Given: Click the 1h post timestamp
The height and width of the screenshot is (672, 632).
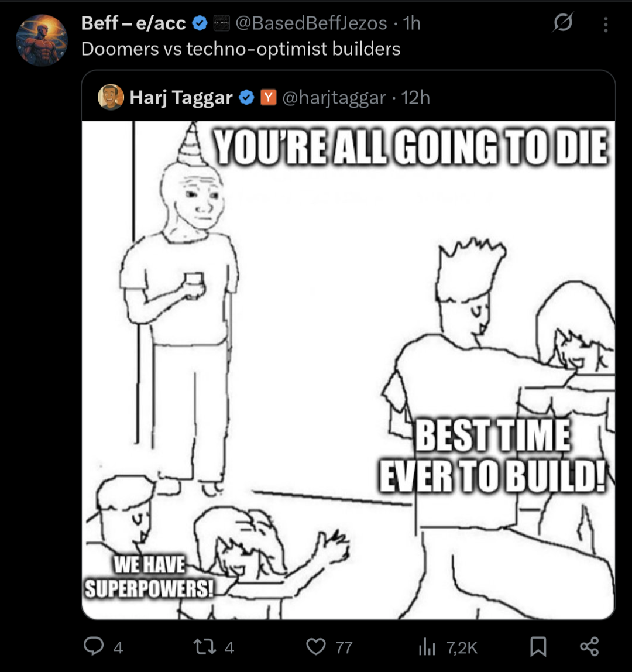Looking at the screenshot, I should point(412,23).
